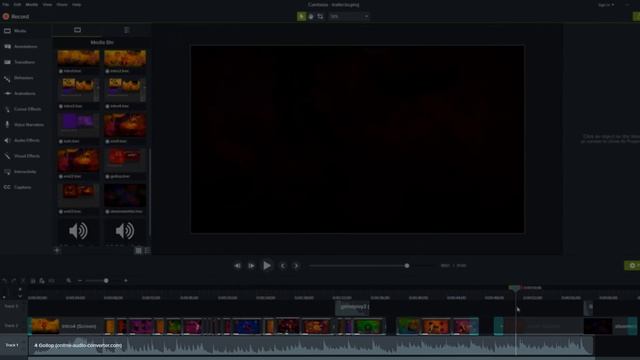The width and height of the screenshot is (640, 360).
Task: Open the Cursor Effects panel
Action: 22,109
